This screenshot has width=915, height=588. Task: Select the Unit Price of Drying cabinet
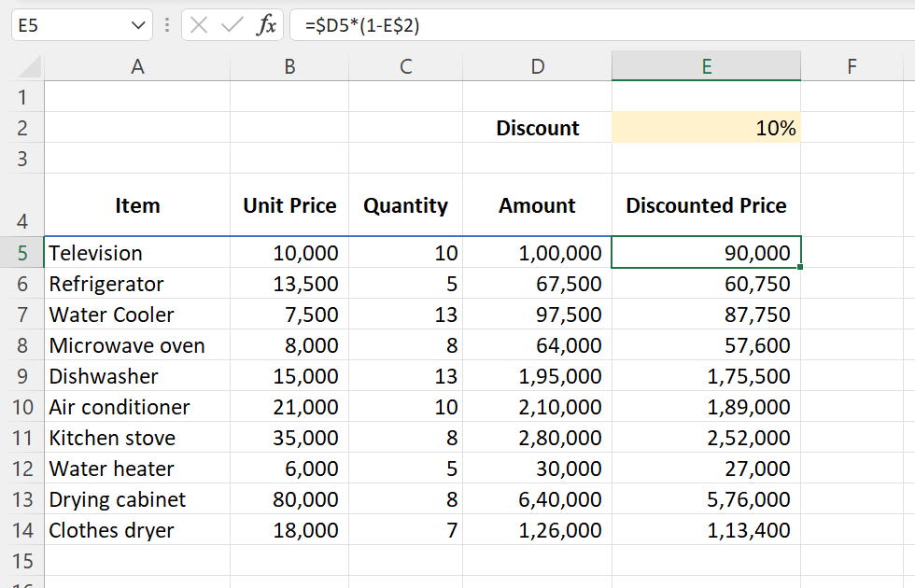click(289, 499)
